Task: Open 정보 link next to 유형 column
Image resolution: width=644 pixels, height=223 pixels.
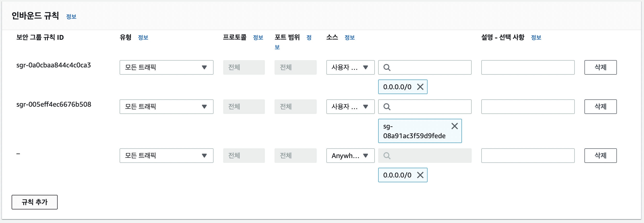Action: (x=143, y=38)
